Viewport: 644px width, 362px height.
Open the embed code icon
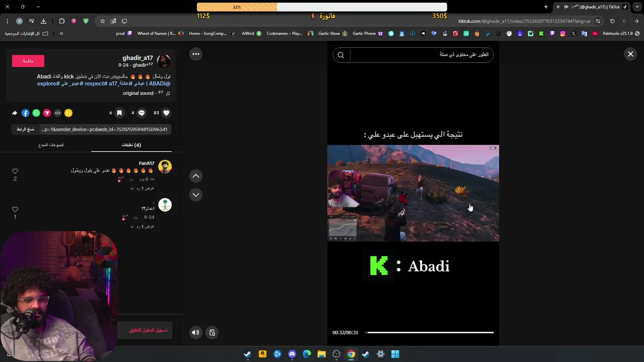(57, 113)
